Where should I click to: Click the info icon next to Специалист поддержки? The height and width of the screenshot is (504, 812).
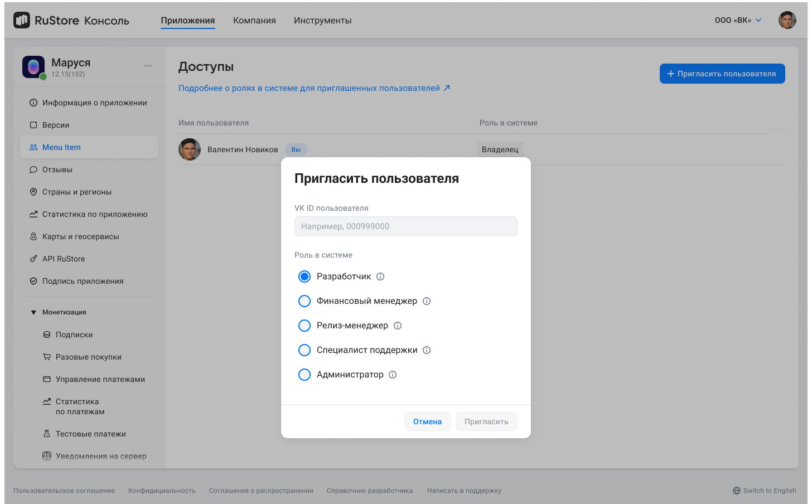[x=427, y=350]
